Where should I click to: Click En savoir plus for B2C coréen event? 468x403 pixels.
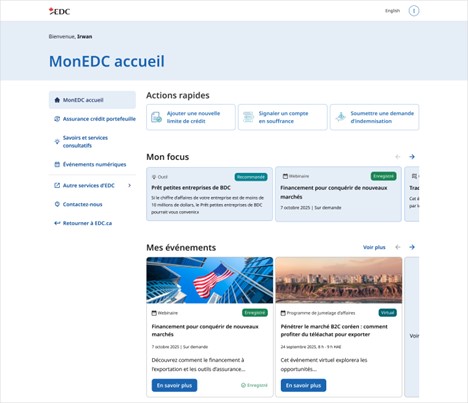pos(303,385)
